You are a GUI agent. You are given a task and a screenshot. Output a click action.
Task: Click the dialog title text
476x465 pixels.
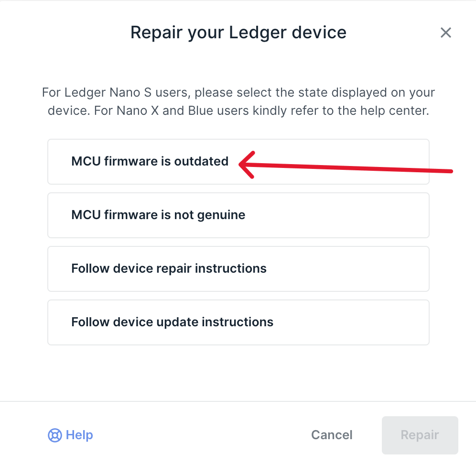coord(238,32)
